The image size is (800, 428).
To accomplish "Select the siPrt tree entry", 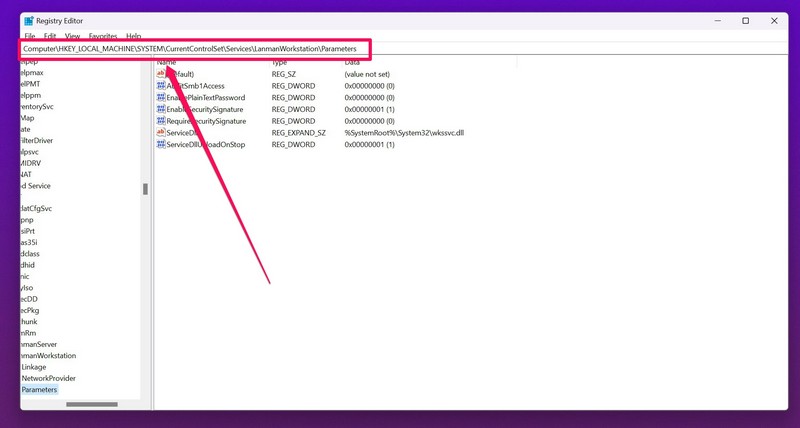I will (x=28, y=231).
